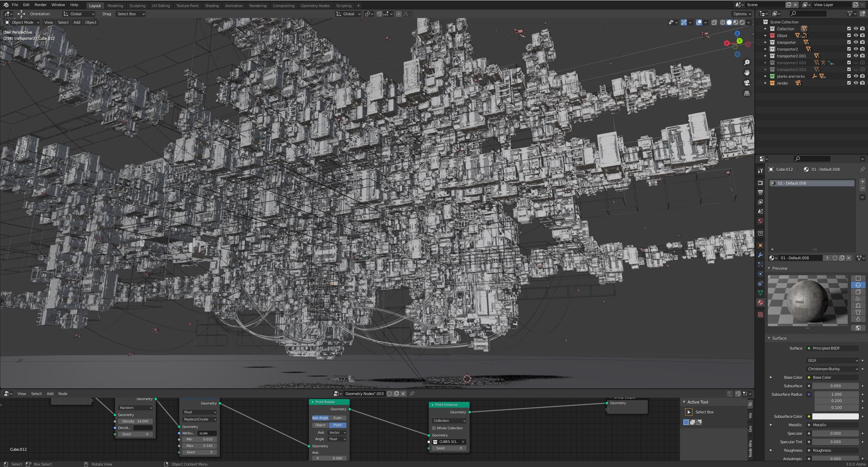Adjust the Density 14.000 slider
Screen dimensions: 868x467
click(x=135, y=421)
